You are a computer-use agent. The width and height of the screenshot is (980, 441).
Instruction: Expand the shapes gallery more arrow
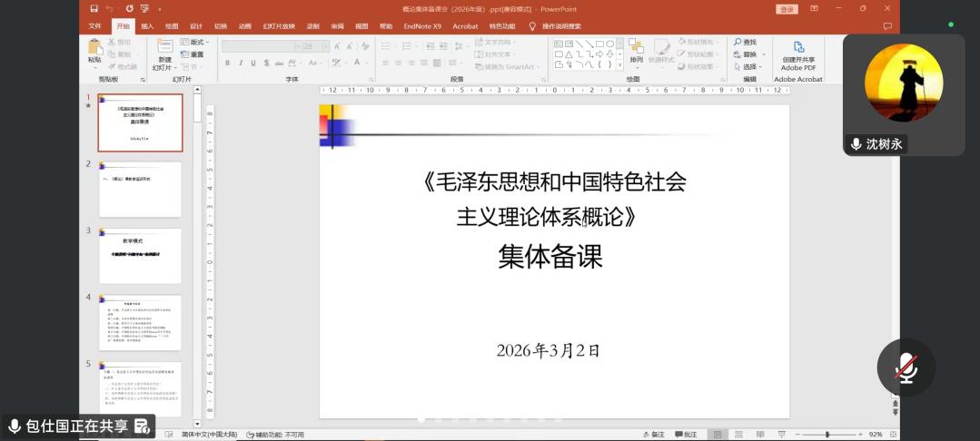pos(620,66)
